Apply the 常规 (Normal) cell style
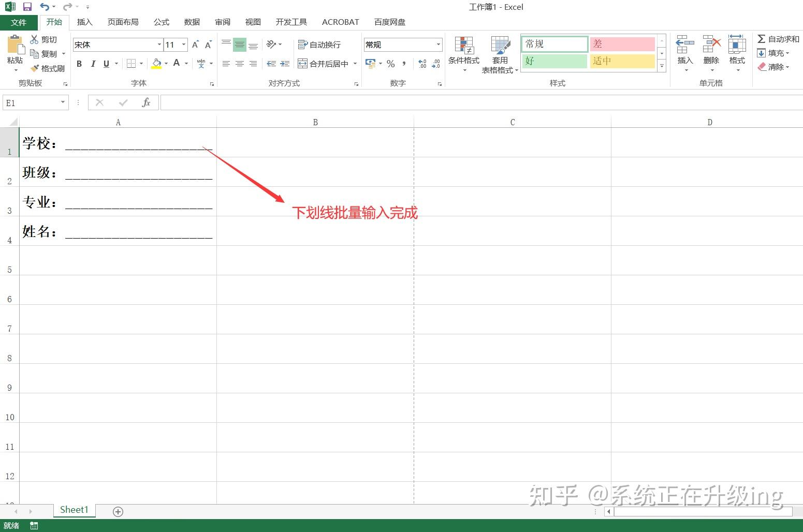 554,44
